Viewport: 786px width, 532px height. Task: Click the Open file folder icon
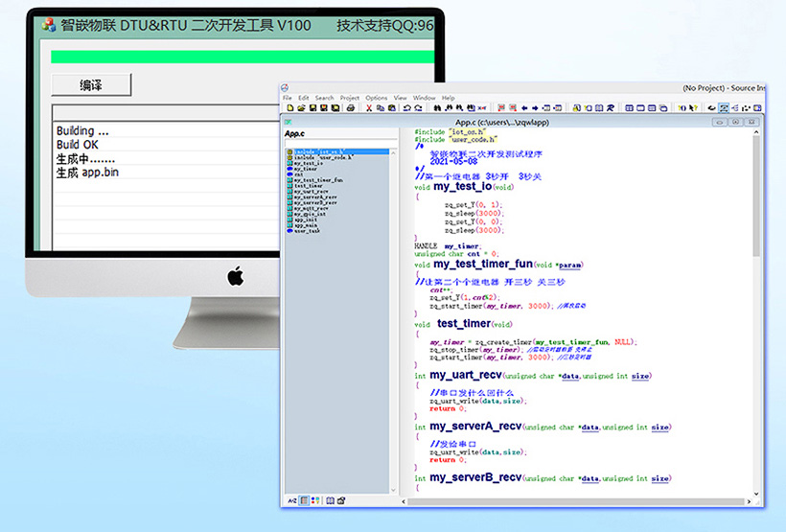coord(300,108)
